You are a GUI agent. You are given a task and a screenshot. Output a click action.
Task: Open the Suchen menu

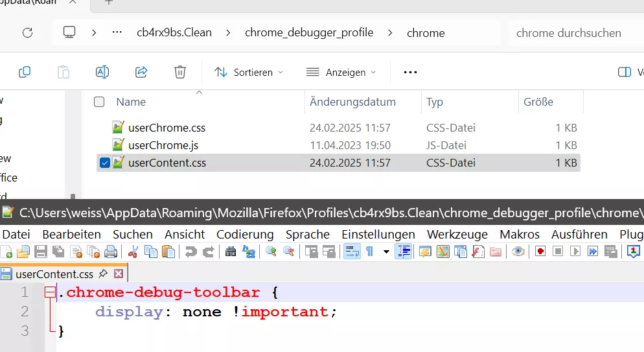133,234
